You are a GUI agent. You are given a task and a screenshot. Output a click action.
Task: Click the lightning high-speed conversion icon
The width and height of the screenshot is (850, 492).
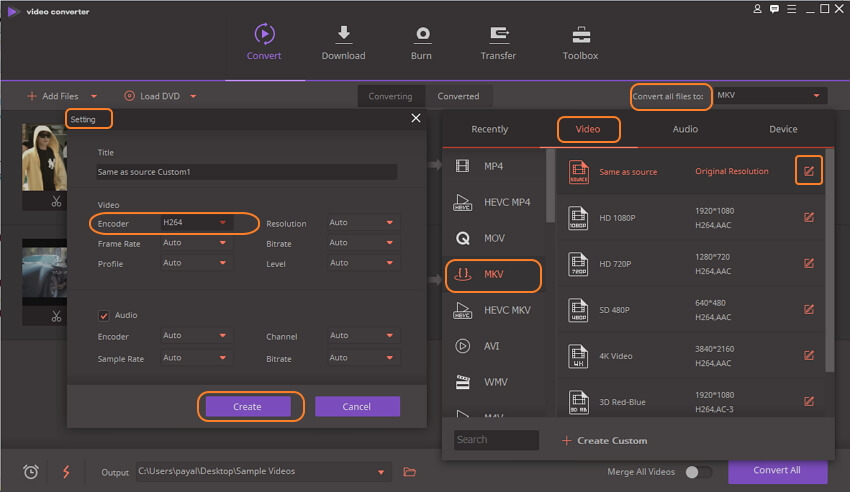pyautogui.click(x=65, y=471)
